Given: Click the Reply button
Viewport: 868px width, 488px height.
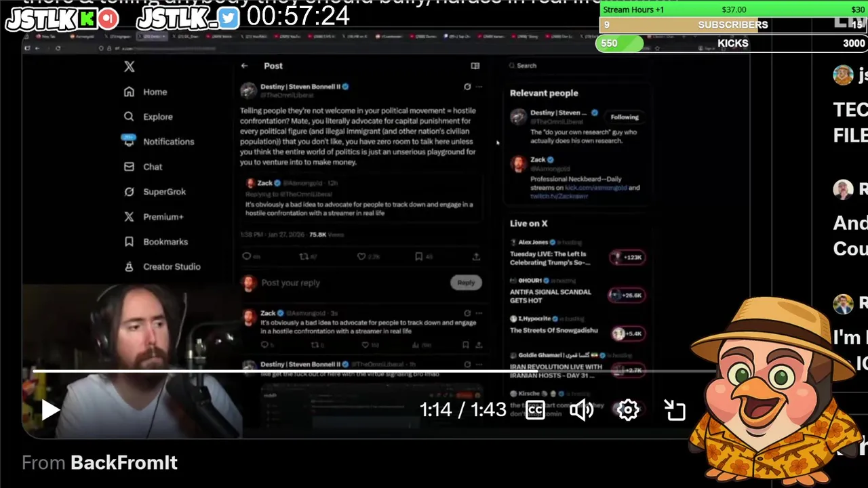Looking at the screenshot, I should click(x=466, y=283).
